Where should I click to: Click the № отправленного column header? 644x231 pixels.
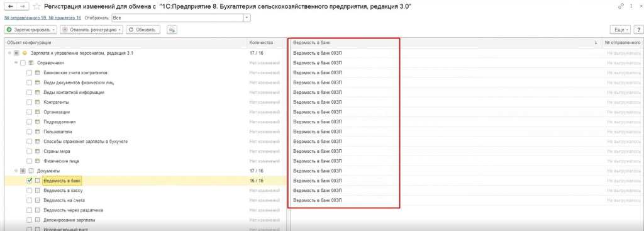click(622, 43)
